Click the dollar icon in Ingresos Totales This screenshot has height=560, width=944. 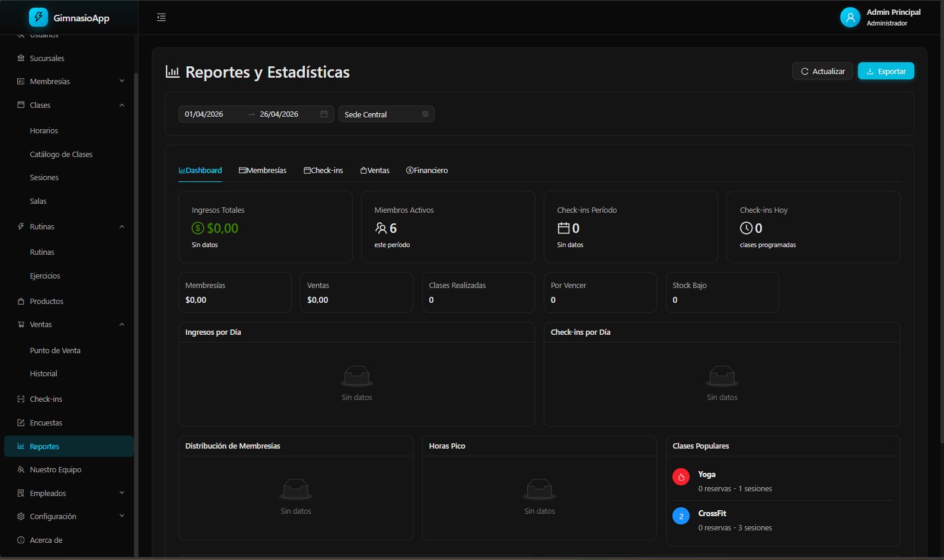point(198,228)
